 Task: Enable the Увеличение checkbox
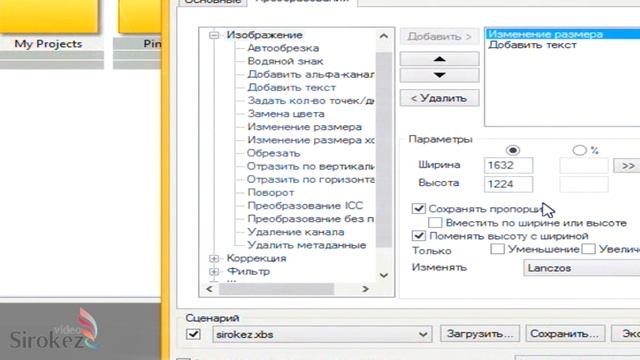588,249
